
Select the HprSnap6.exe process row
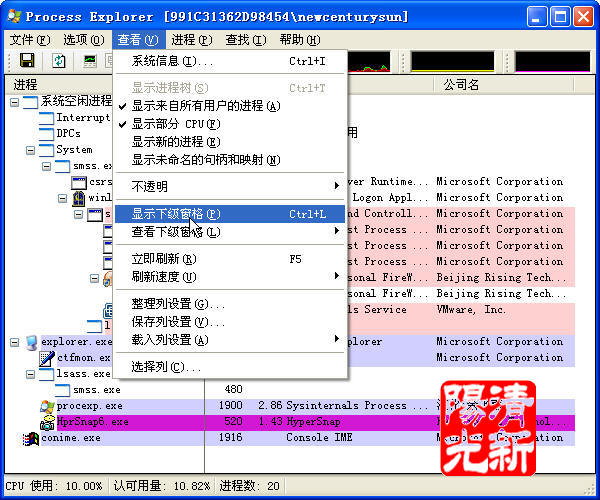pos(290,422)
